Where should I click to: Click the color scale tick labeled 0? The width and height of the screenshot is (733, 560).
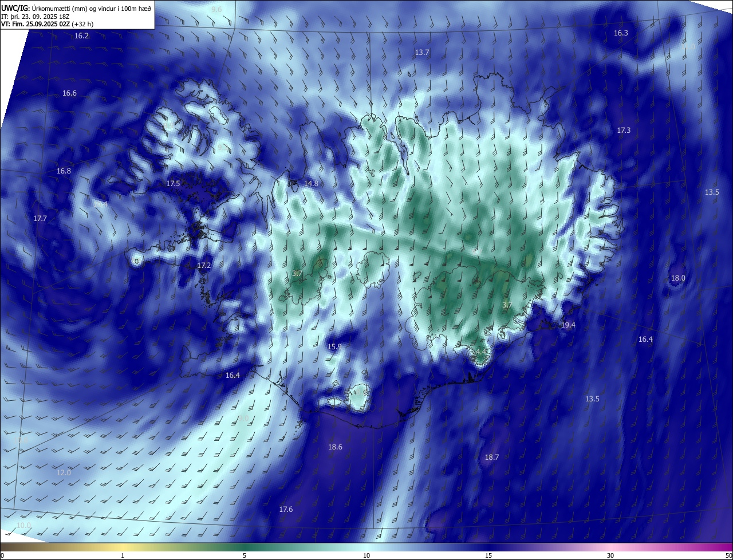click(2, 555)
